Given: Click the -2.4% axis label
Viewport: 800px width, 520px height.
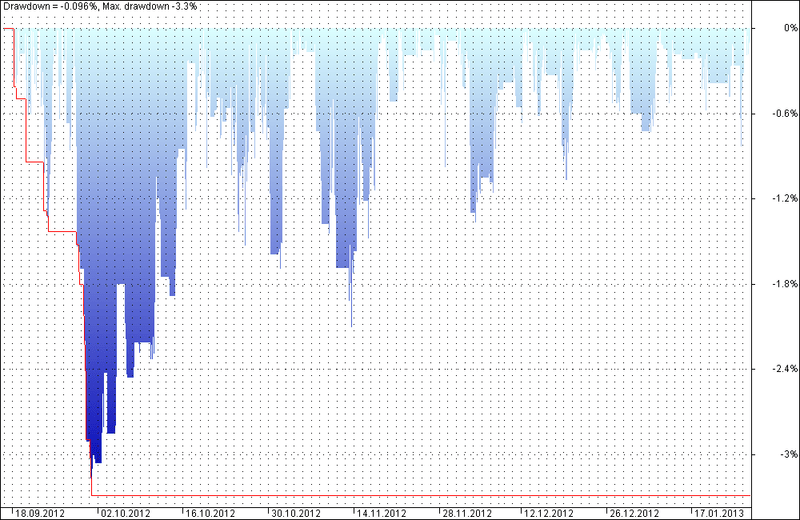Looking at the screenshot, I should point(785,369).
